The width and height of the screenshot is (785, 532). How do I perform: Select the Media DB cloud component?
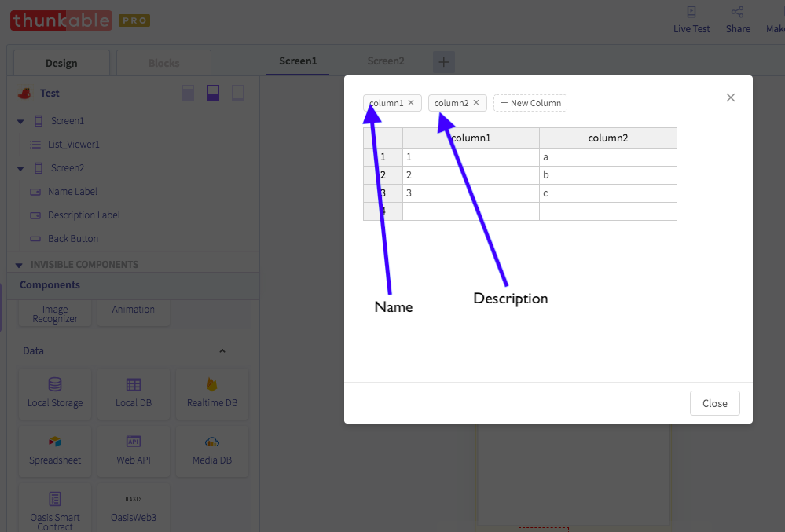212,450
